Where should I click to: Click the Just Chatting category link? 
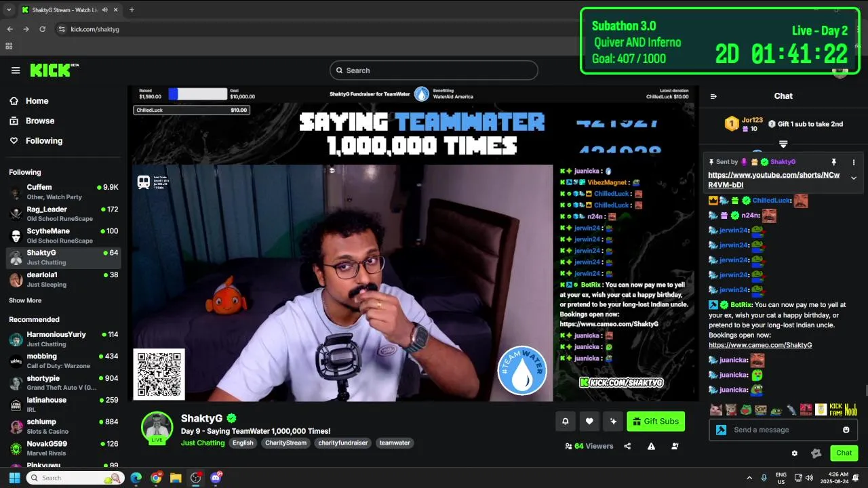click(x=203, y=443)
